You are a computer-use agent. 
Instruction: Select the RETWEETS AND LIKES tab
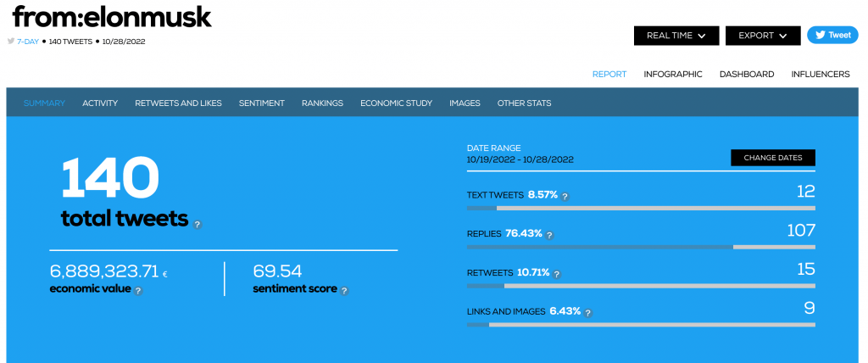point(178,103)
